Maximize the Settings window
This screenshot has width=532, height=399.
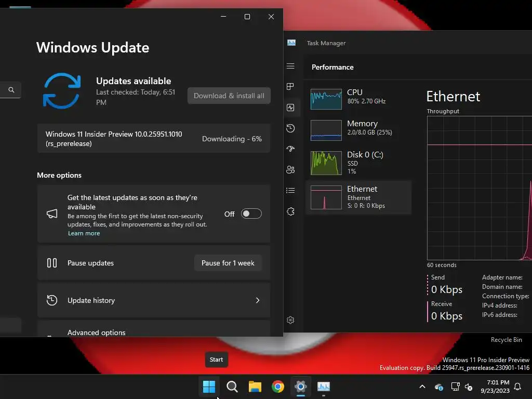click(x=247, y=17)
